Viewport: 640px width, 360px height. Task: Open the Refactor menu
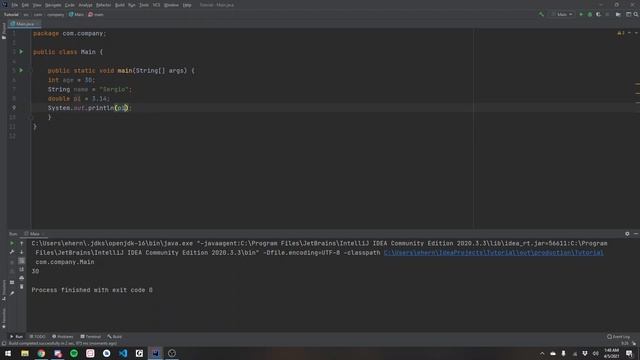103,5
